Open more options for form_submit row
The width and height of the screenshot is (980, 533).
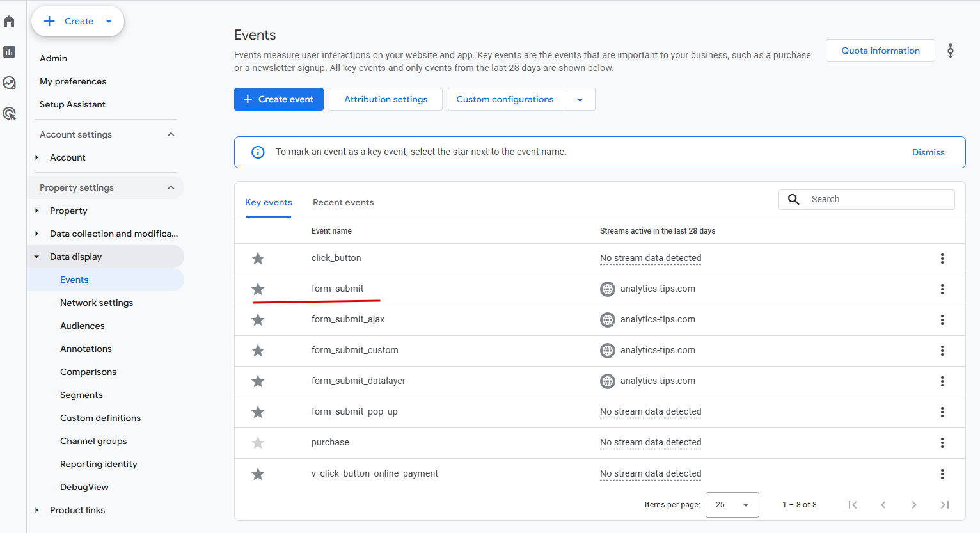pyautogui.click(x=942, y=289)
